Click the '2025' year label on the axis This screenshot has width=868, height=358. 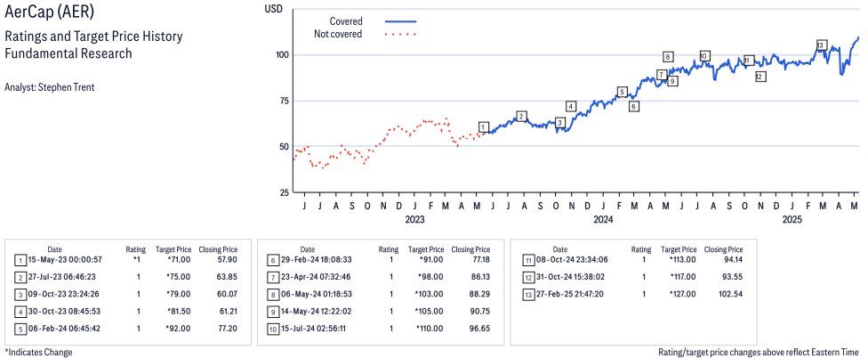point(792,220)
